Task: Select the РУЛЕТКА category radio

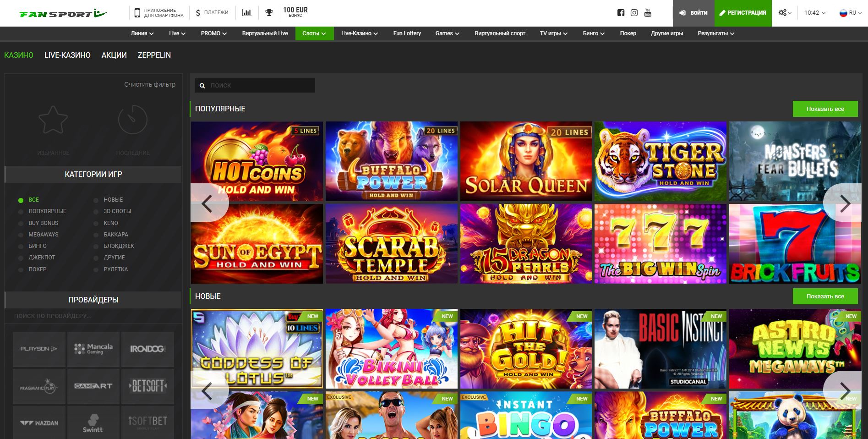Action: [x=96, y=270]
